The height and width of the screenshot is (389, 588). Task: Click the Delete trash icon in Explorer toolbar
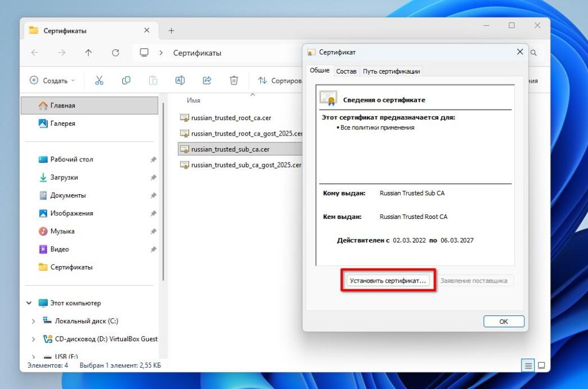click(234, 80)
